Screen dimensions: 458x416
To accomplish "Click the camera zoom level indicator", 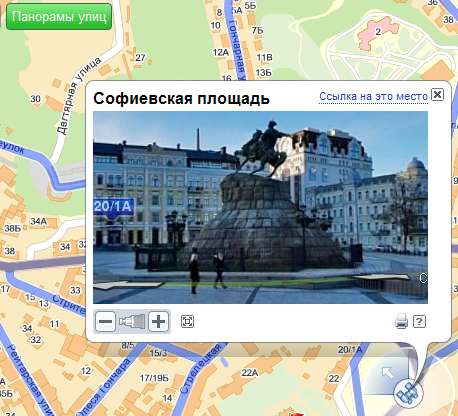I will tap(132, 321).
